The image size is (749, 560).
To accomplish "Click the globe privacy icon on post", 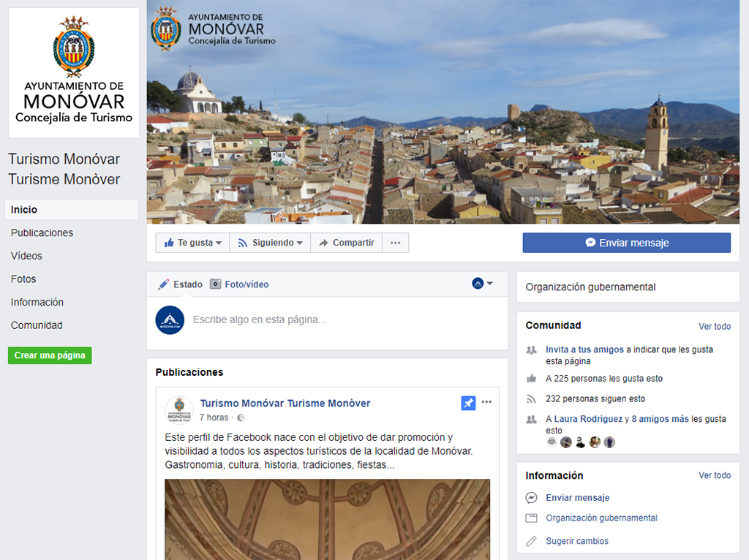I will 241,418.
